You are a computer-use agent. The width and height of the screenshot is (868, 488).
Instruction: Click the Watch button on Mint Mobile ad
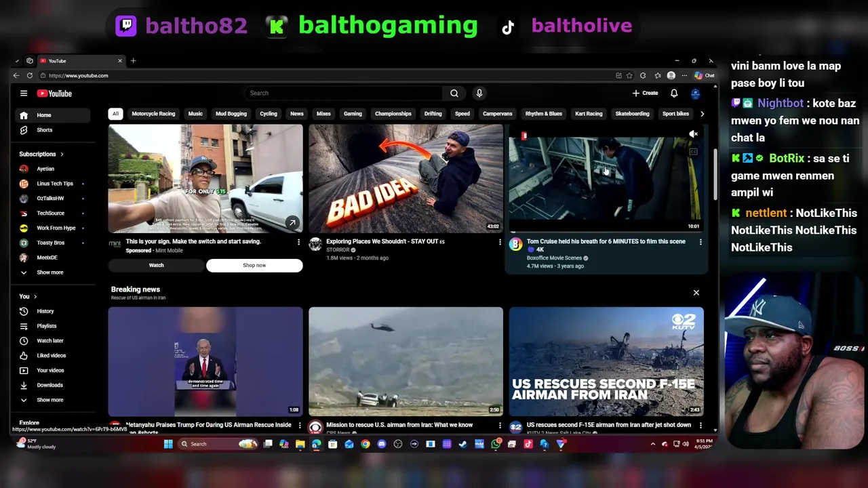156,266
